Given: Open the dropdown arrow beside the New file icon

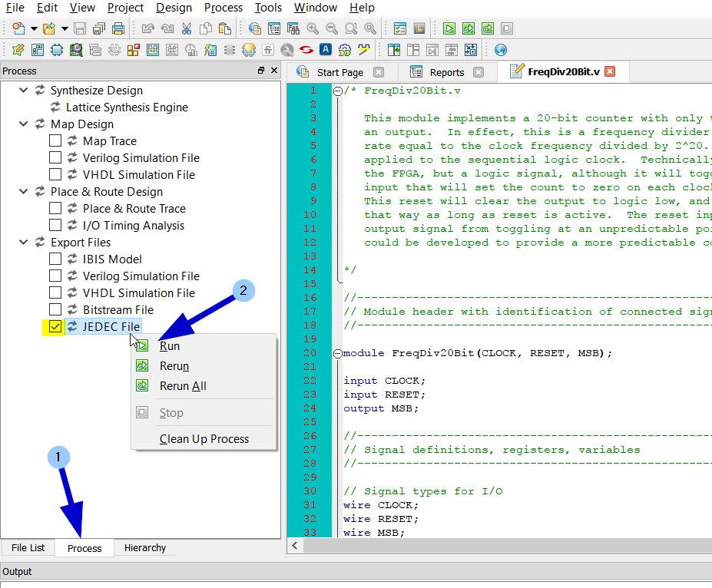Looking at the screenshot, I should pos(34,28).
